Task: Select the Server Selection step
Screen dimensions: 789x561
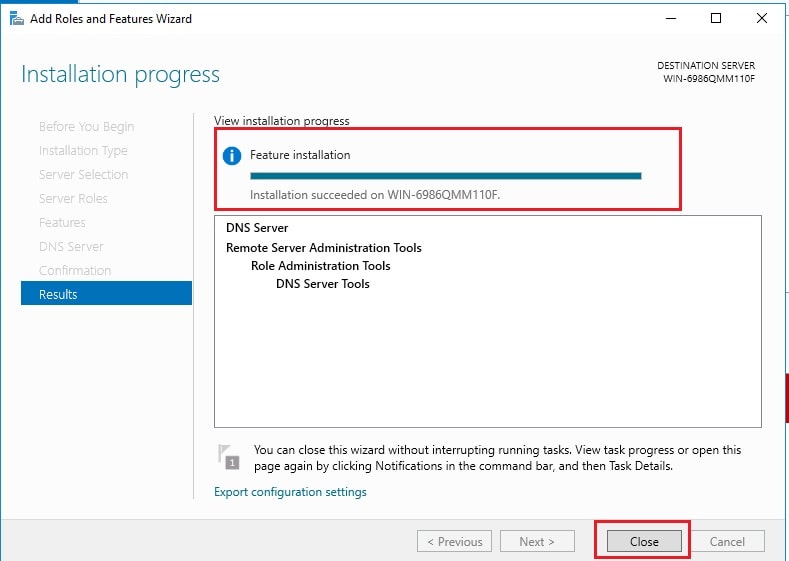Action: click(84, 175)
